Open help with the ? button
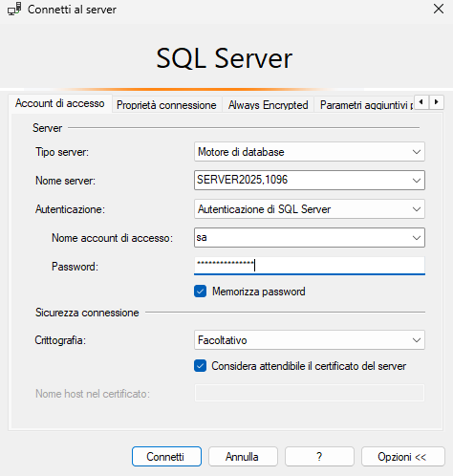The height and width of the screenshot is (476, 453). 319,456
